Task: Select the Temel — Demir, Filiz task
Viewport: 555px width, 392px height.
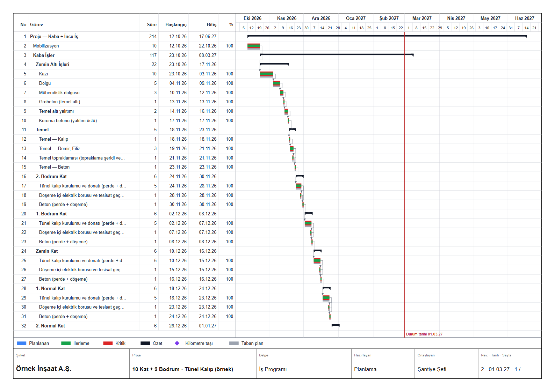Action: pos(124,148)
